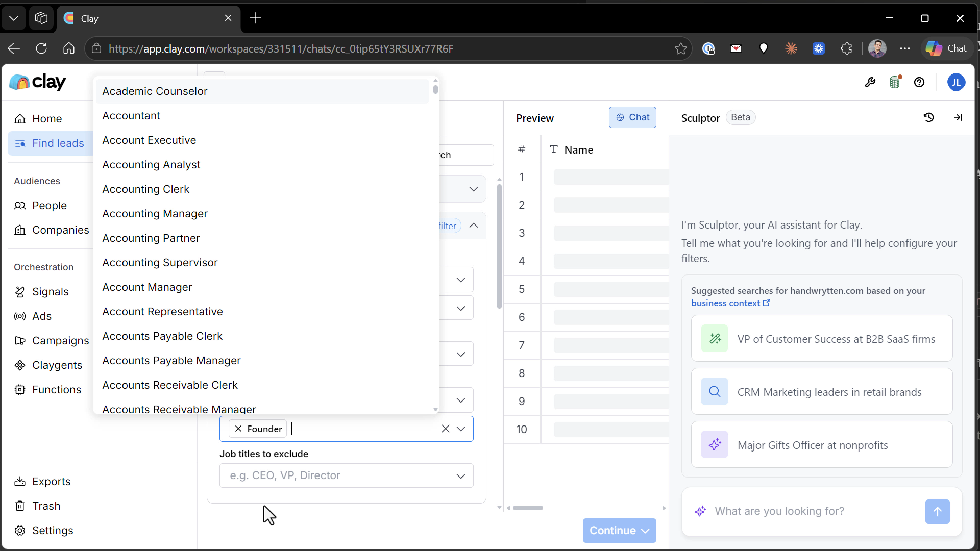Select Account Manager option
980x551 pixels.
[262, 287]
